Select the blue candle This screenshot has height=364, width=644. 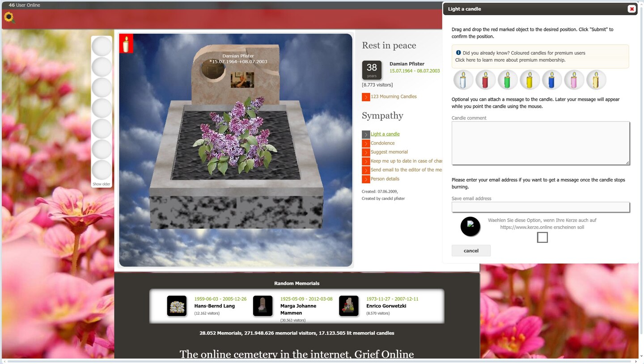click(x=552, y=80)
